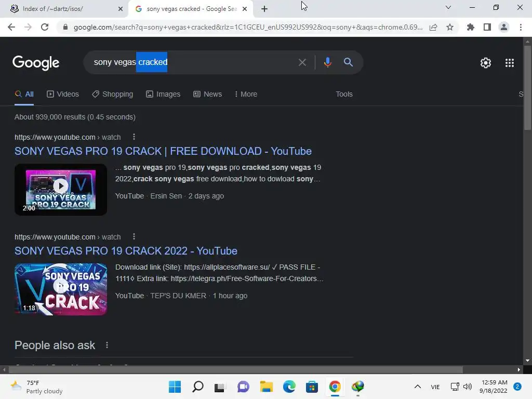532x399 pixels.
Task: Start voice search with the microphone icon
Action: 327,62
